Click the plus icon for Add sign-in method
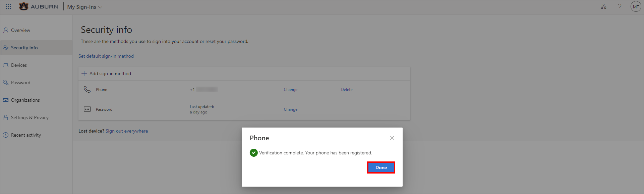Image resolution: width=644 pixels, height=194 pixels. pyautogui.click(x=84, y=74)
